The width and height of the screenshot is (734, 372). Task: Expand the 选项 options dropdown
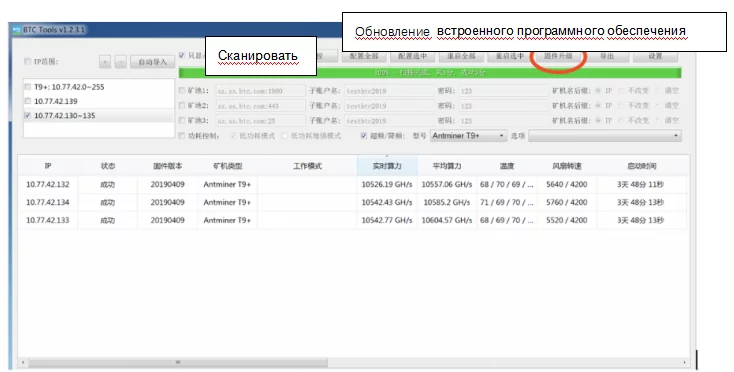click(x=605, y=136)
